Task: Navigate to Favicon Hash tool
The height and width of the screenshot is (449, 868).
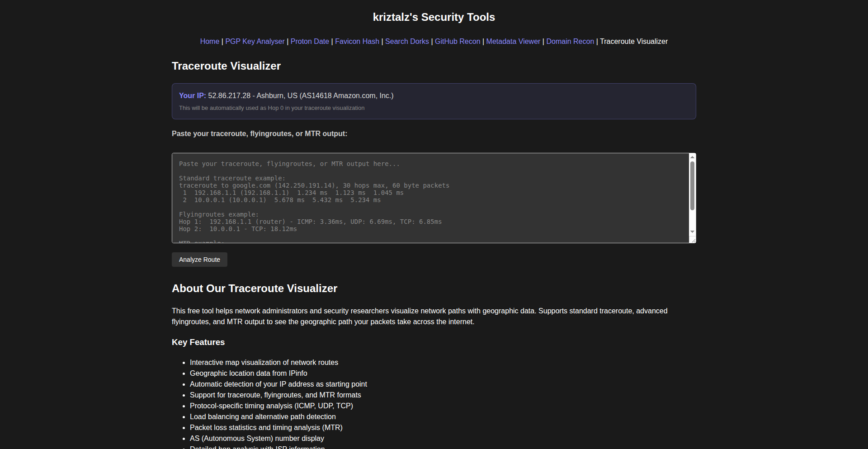Action: tap(357, 41)
